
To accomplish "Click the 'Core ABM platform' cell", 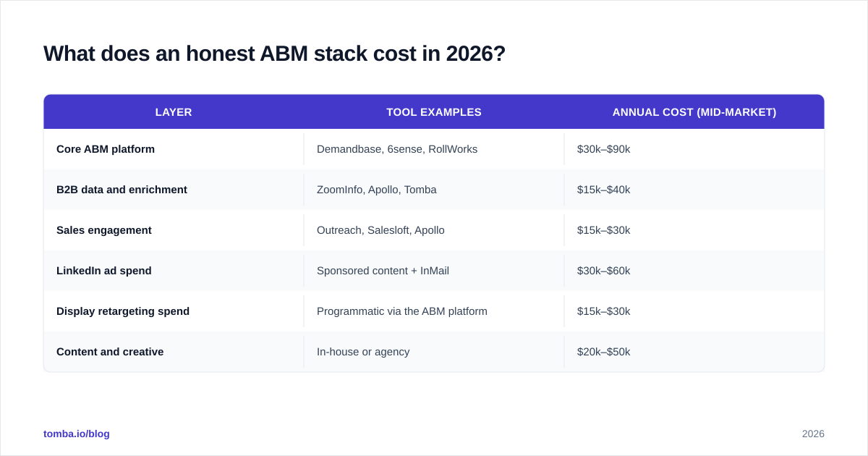I will (x=174, y=149).
